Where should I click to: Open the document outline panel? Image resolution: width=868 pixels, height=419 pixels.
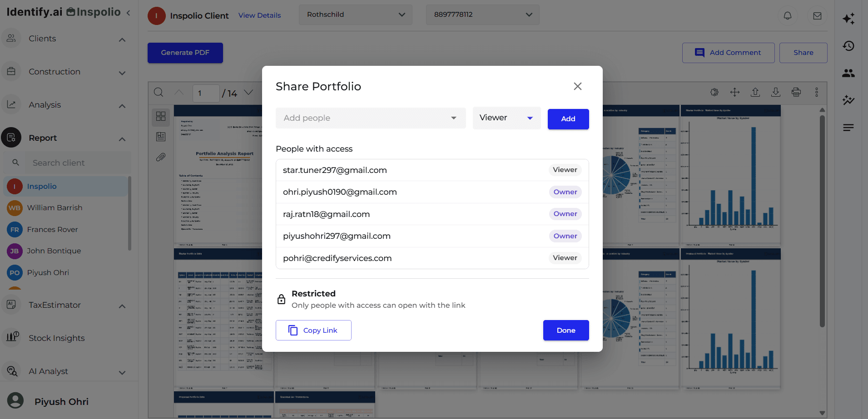pos(161,136)
